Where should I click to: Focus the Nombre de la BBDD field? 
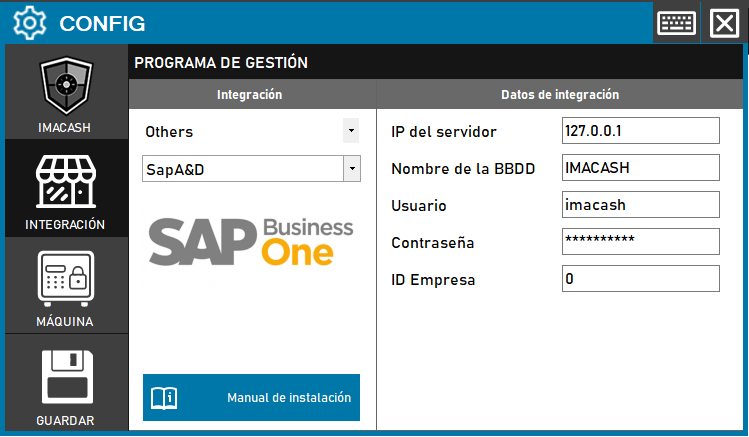click(640, 168)
